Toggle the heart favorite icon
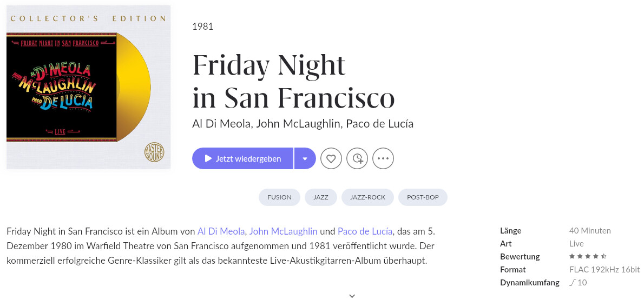The height and width of the screenshot is (300, 644). pyautogui.click(x=331, y=158)
